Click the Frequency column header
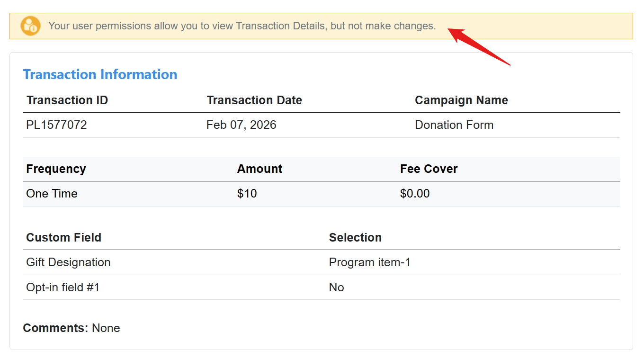The width and height of the screenshot is (644, 359). tap(56, 169)
